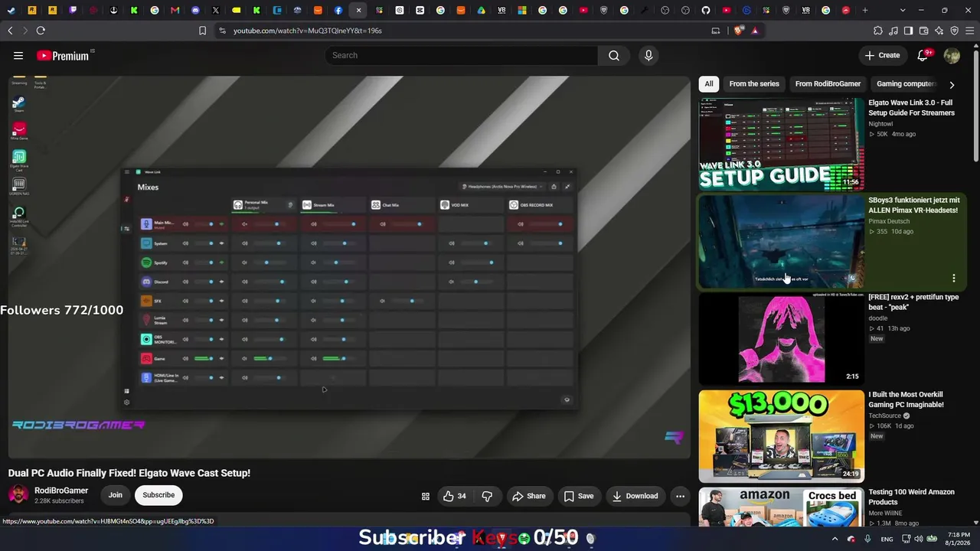
Task: Join the RodiBroGamer channel membership
Action: (115, 495)
